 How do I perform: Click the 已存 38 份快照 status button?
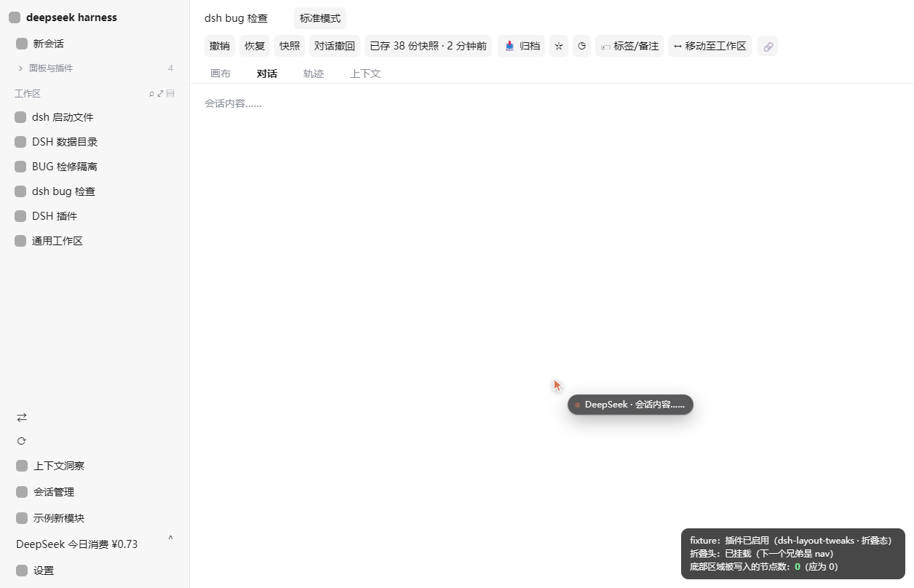coord(429,46)
